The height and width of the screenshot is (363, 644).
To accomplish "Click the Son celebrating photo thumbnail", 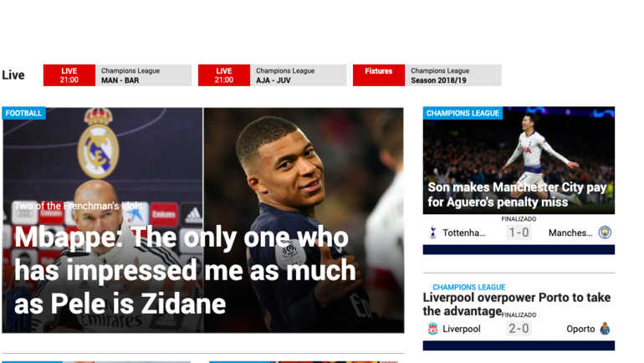I will click(519, 161).
